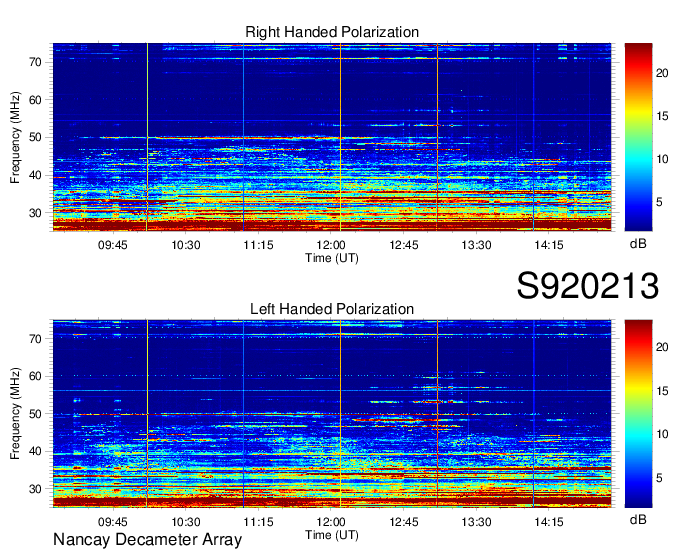Click the 10 dB label on the left-handed color bar
Viewport: 680px width, 552px height.
coord(662,434)
